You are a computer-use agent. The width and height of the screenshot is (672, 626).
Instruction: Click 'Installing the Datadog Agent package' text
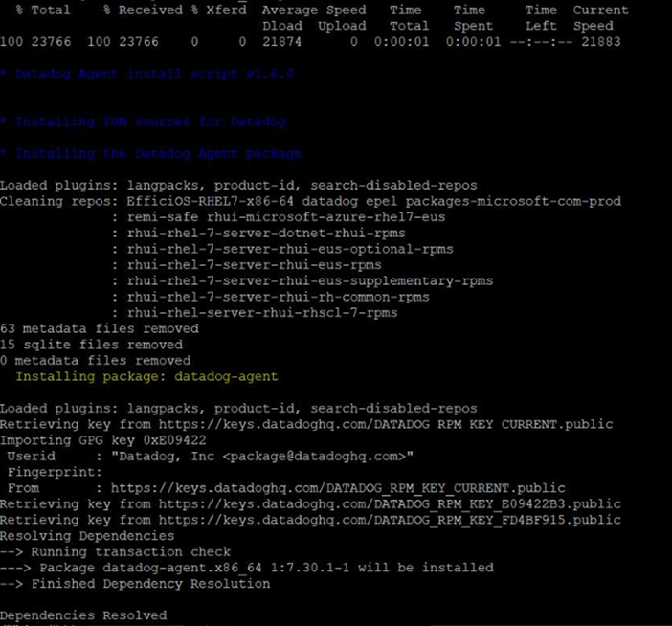(151, 153)
